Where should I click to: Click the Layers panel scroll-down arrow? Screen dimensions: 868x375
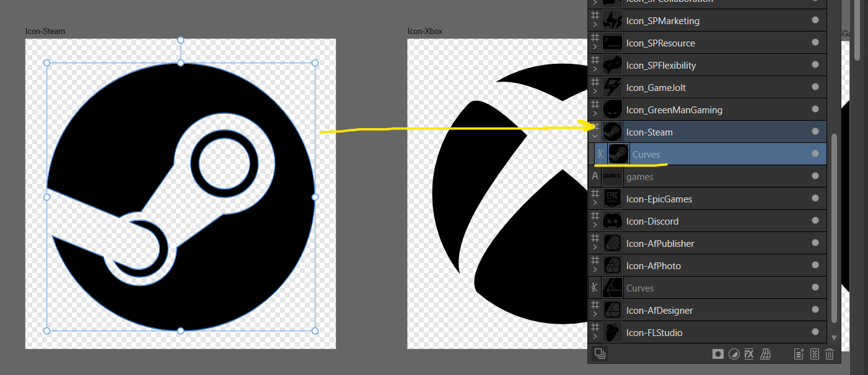[834, 337]
